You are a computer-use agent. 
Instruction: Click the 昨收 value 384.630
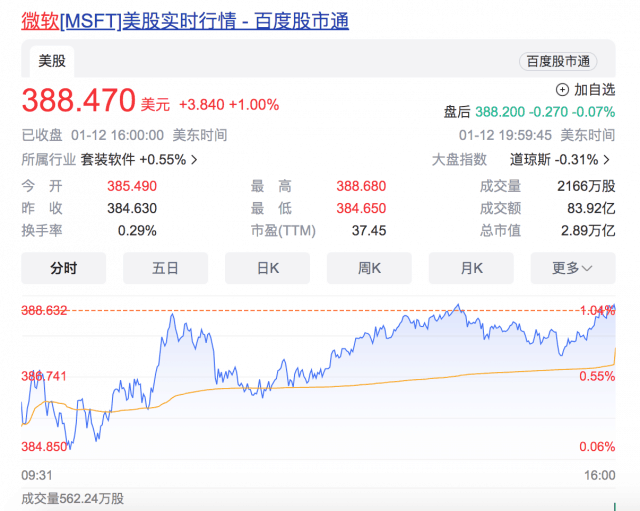(132, 209)
